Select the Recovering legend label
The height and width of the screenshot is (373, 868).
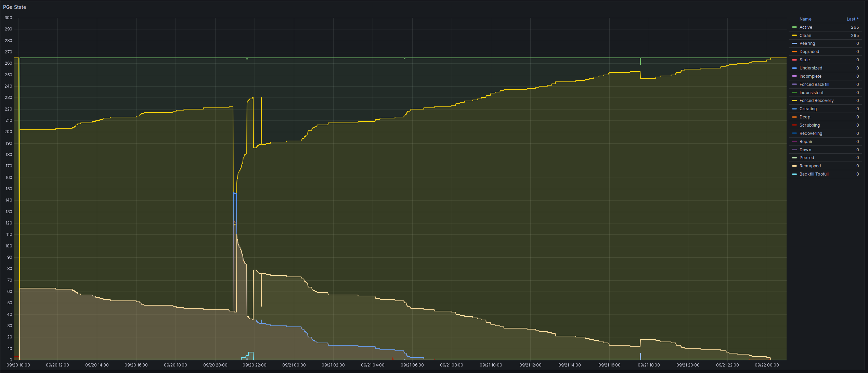[811, 133]
